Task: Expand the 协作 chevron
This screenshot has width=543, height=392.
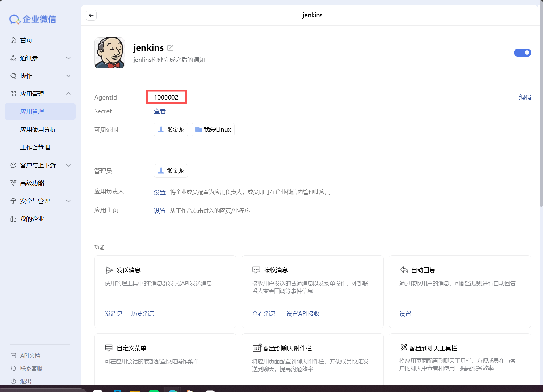Action: tap(68, 76)
